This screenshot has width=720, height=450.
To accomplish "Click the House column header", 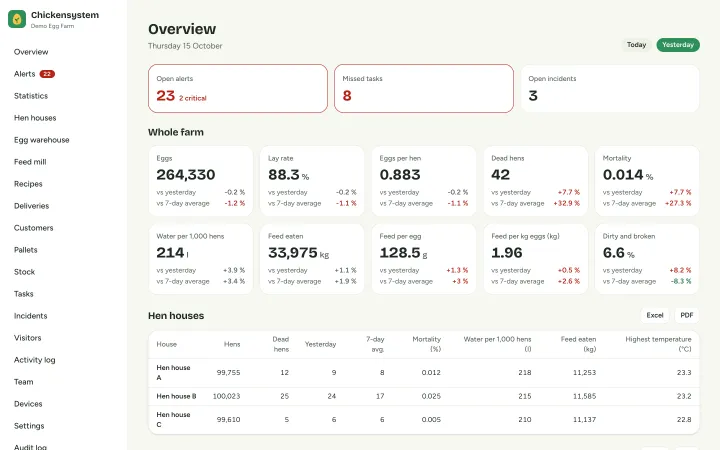I will tap(166, 344).
